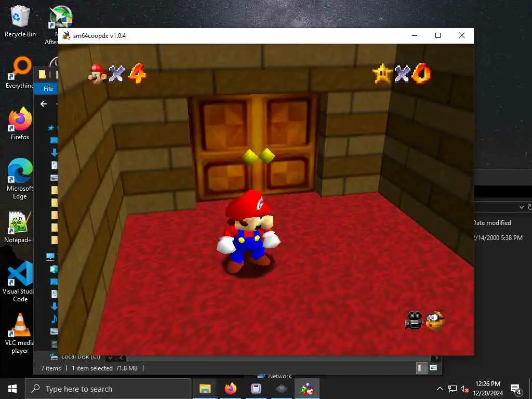Switch to Firefox from the taskbar
532x399 pixels.
click(x=230, y=389)
